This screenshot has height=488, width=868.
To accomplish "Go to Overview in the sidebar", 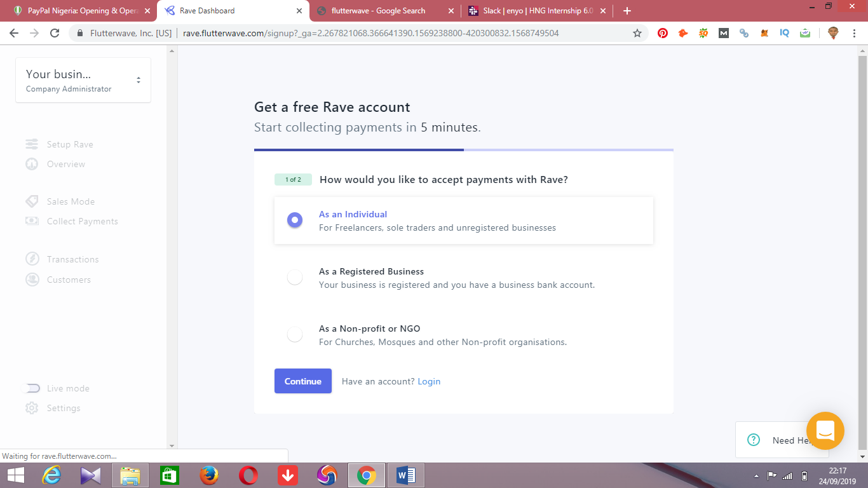I will pyautogui.click(x=55, y=164).
